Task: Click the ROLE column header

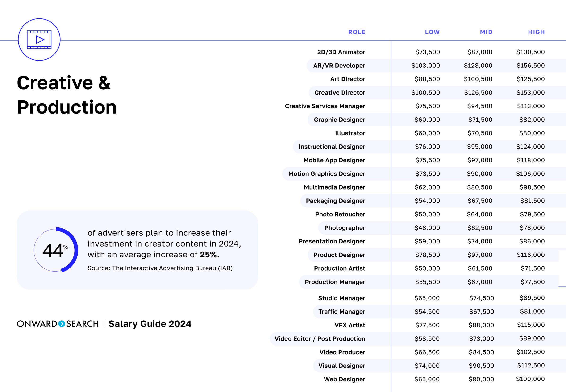Action: coord(356,32)
